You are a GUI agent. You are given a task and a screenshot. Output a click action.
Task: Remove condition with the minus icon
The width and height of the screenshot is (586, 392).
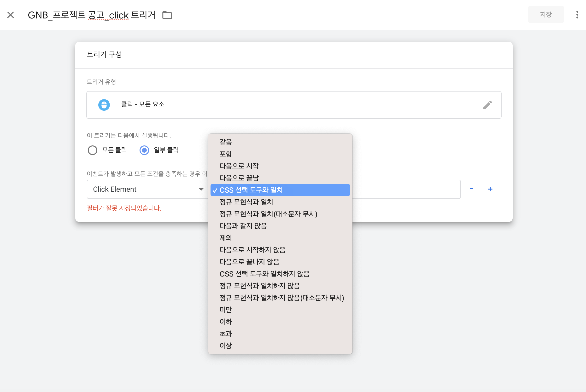pyautogui.click(x=471, y=189)
